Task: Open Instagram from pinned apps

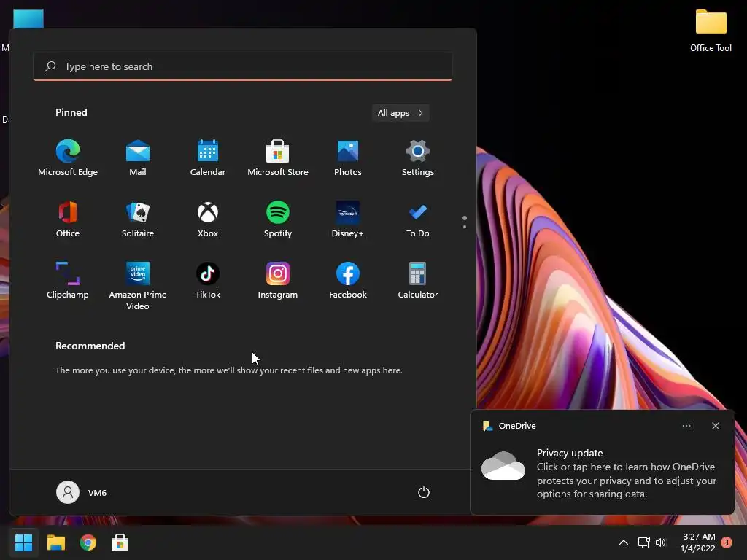Action: tap(278, 281)
